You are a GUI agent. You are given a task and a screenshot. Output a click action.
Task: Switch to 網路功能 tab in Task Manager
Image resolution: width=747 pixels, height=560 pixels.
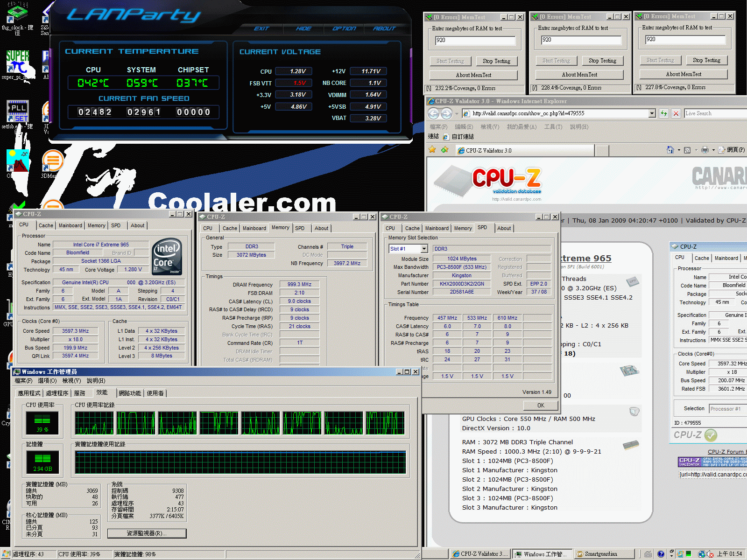[130, 393]
